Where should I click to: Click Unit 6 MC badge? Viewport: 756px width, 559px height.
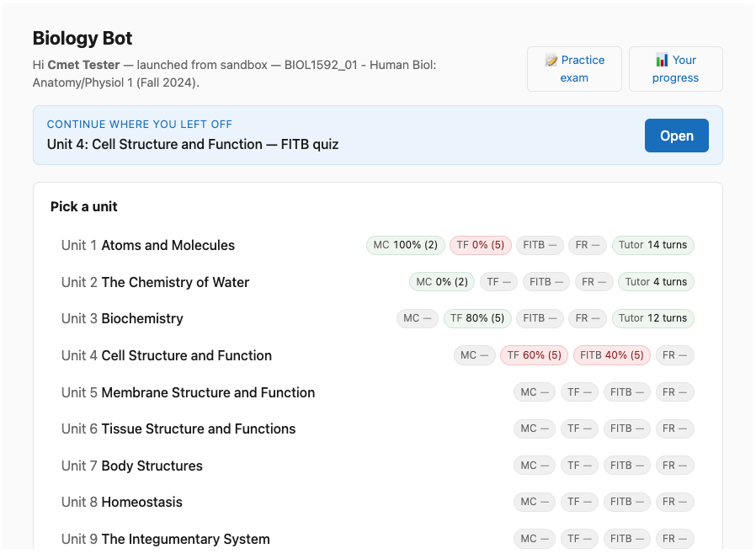[535, 429]
